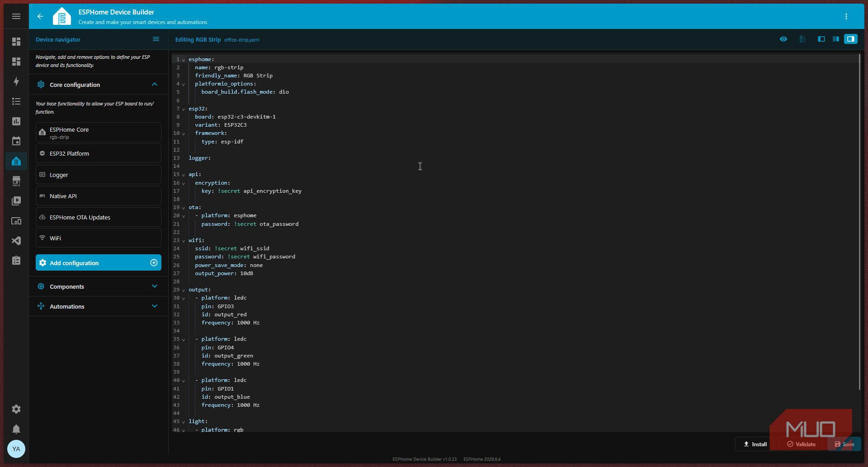The image size is (868, 467).
Task: Click the ESPHome house logo
Action: (62, 16)
